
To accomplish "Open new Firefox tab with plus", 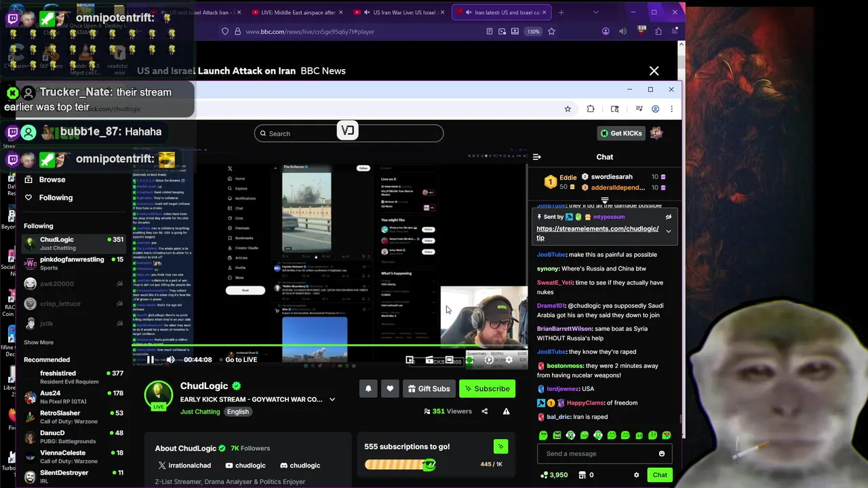I will pyautogui.click(x=561, y=12).
